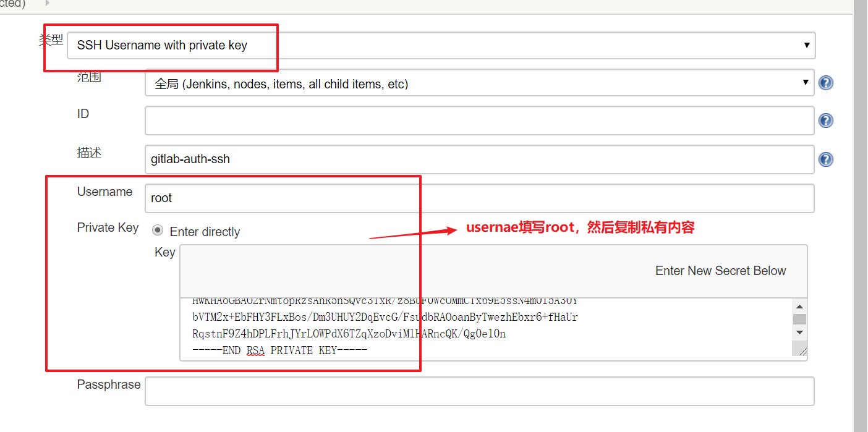
Task: Focus the empty Passphrase input box
Action: (479, 391)
